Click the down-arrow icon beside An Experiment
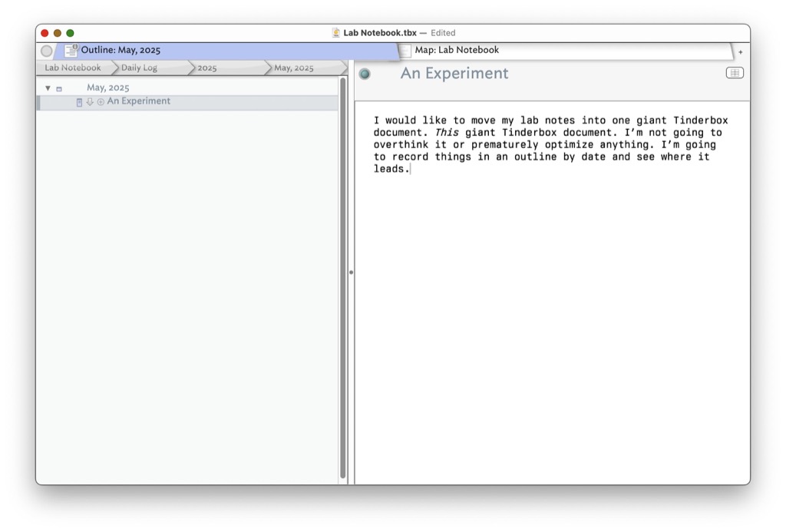 pyautogui.click(x=90, y=102)
